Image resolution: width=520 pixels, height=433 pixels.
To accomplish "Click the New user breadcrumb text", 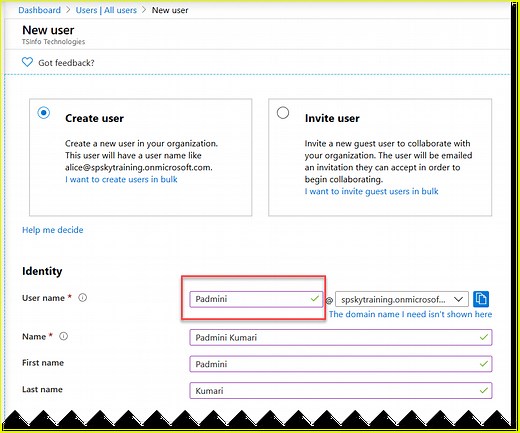I will coord(170,10).
